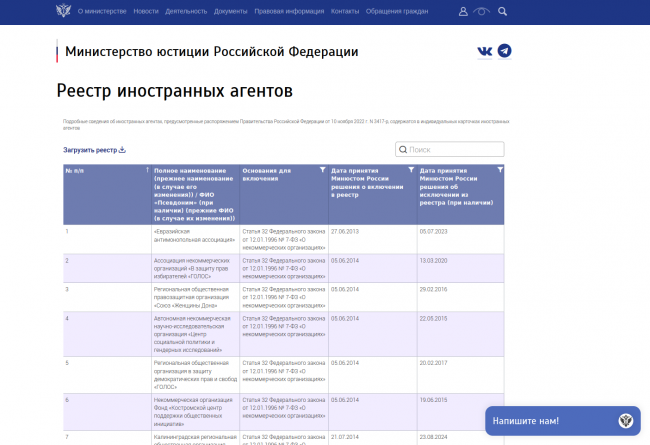Open the О министерстве menu
650x445 pixels.
102,11
